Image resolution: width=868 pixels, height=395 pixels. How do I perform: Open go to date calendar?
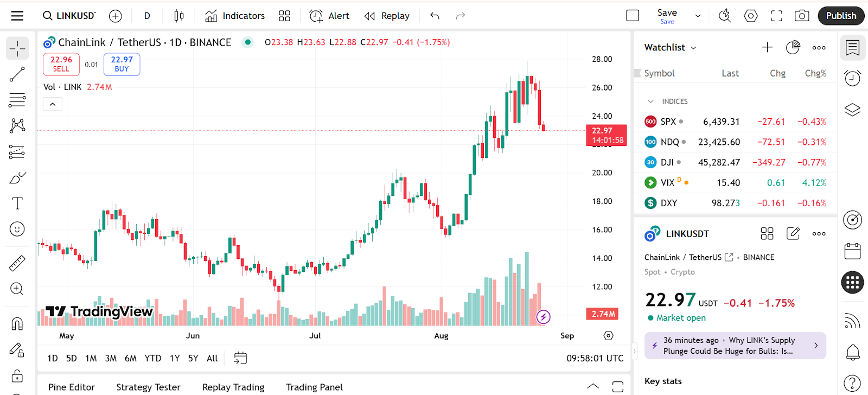(x=240, y=358)
